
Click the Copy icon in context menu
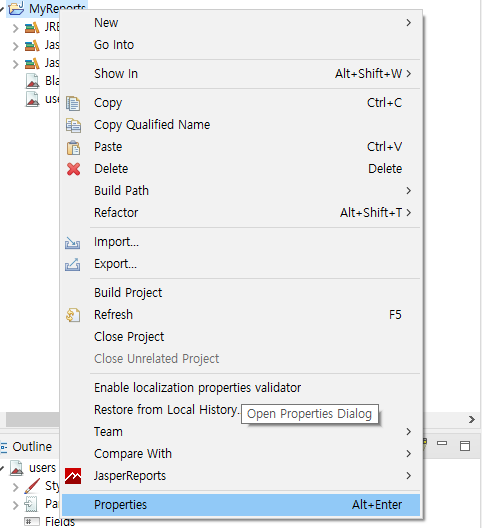[x=73, y=103]
